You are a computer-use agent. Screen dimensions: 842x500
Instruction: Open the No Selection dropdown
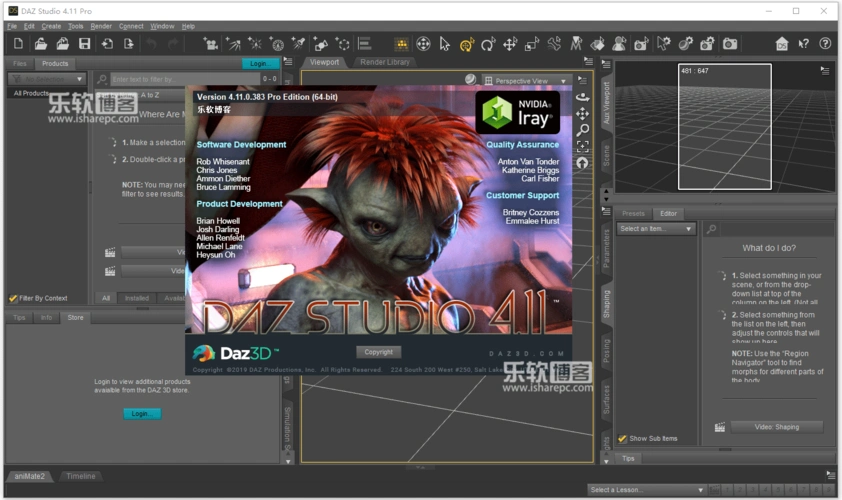[x=47, y=79]
